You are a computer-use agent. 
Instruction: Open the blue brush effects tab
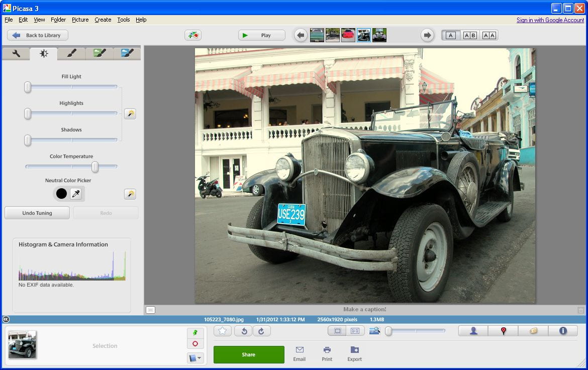point(127,54)
